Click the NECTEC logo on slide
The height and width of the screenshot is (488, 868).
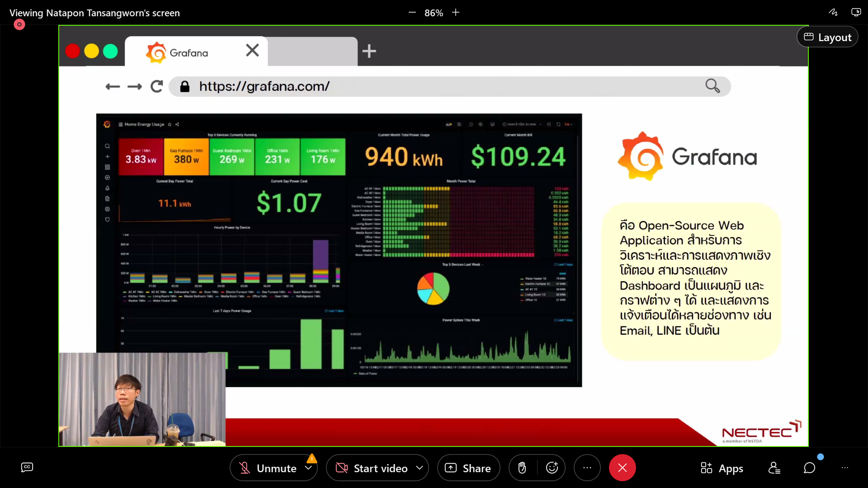coord(761,432)
